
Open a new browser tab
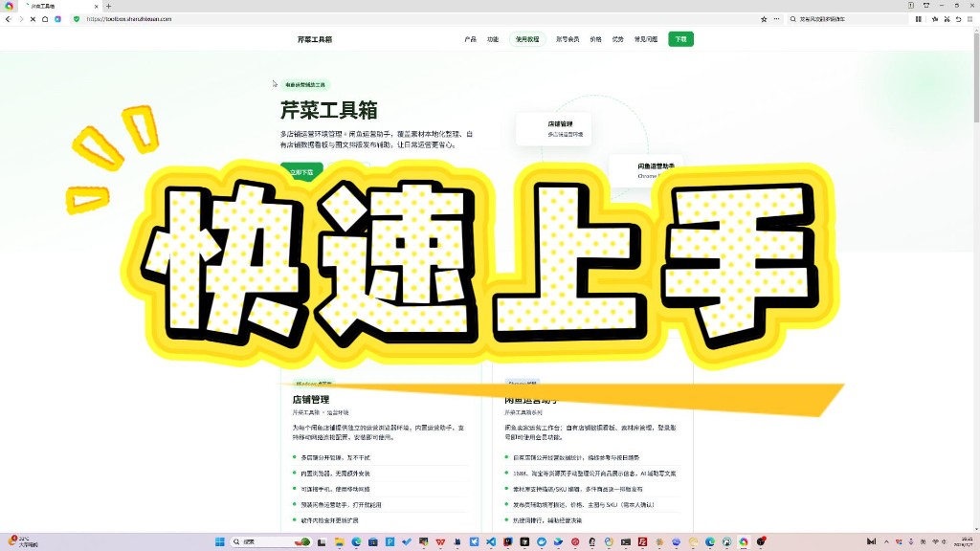[x=109, y=6]
